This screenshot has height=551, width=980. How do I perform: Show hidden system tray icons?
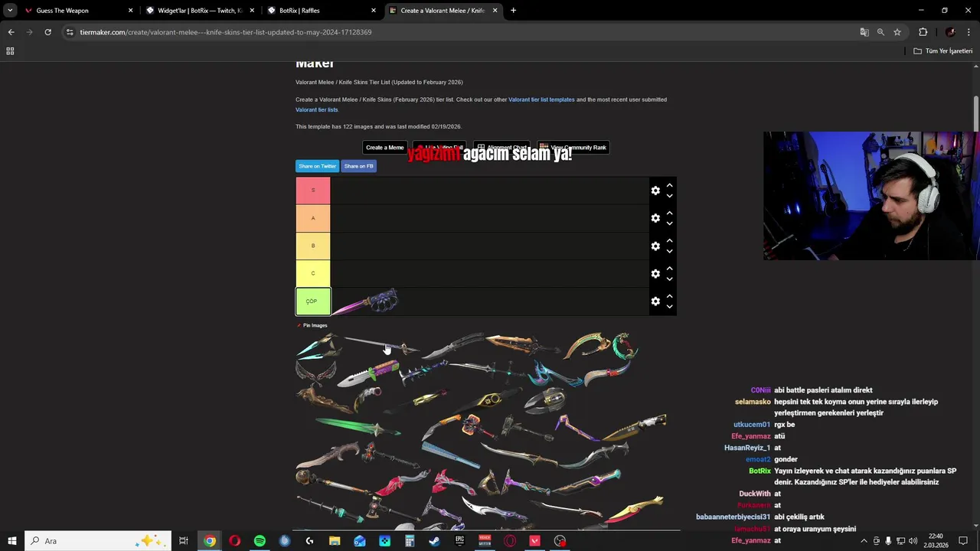(x=864, y=541)
